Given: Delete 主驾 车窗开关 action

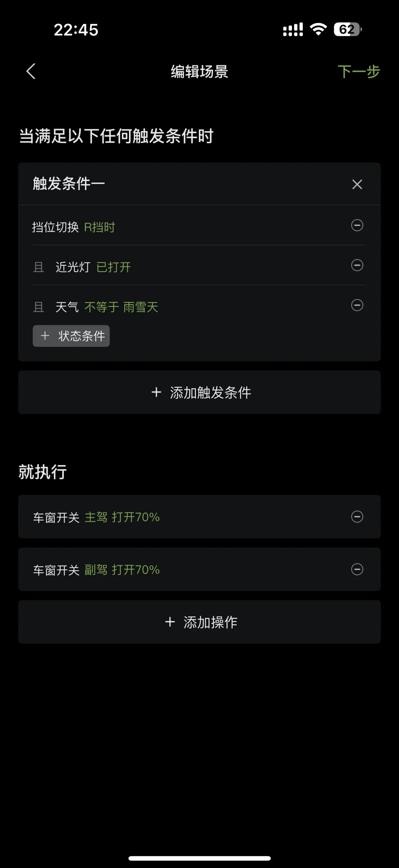Looking at the screenshot, I should coord(357,517).
